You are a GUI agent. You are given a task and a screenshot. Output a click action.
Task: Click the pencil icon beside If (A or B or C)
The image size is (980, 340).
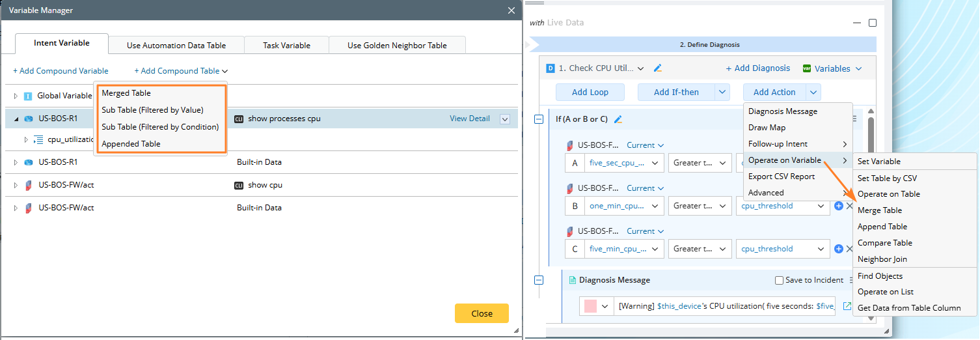[618, 119]
